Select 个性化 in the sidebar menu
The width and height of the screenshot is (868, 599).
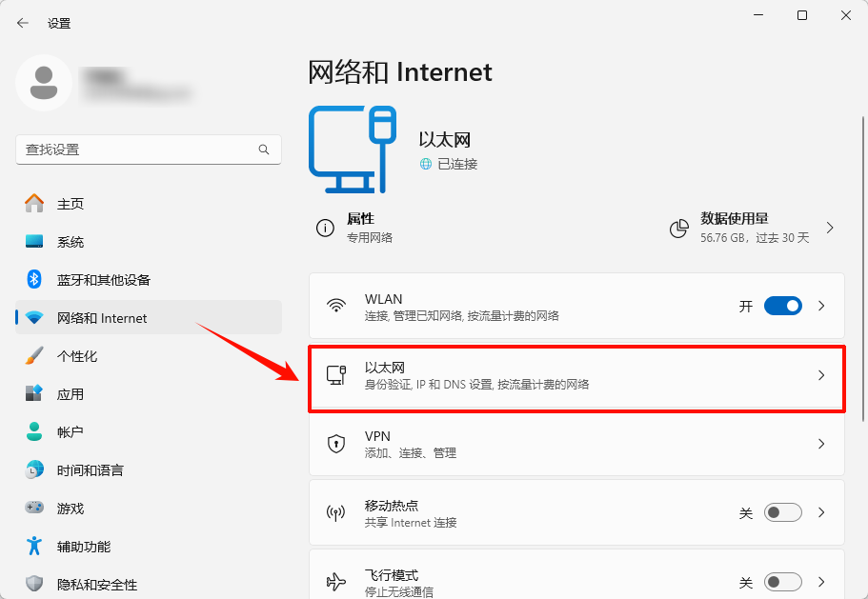(76, 355)
